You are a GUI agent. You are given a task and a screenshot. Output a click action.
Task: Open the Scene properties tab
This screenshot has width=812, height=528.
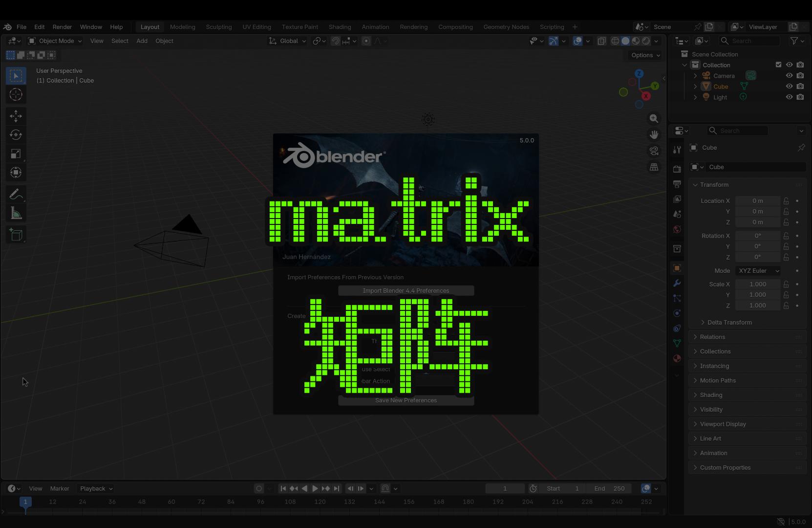coord(677,214)
